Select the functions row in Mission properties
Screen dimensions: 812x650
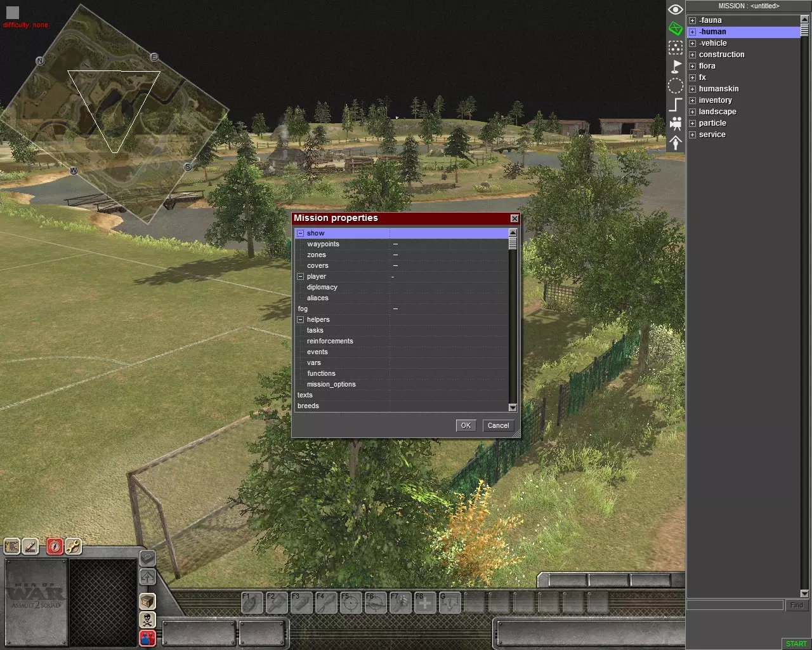(402, 374)
